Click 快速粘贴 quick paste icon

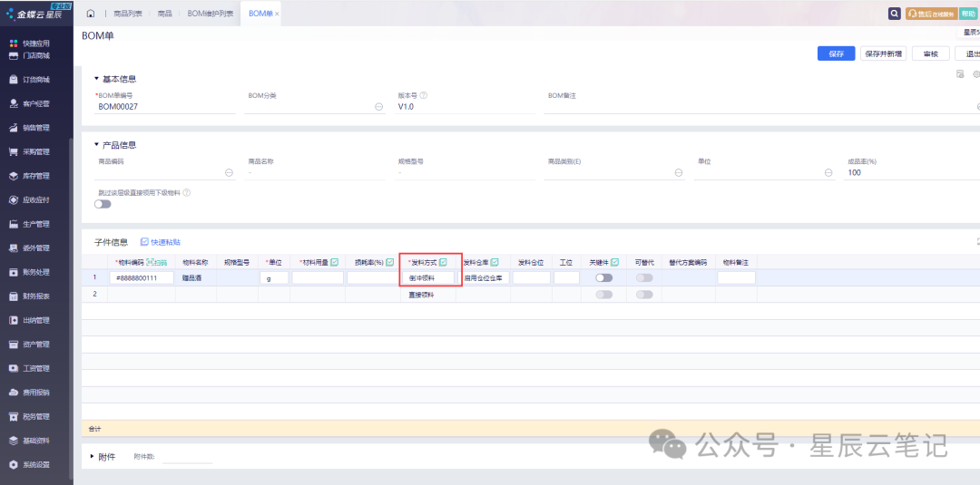pyautogui.click(x=145, y=242)
